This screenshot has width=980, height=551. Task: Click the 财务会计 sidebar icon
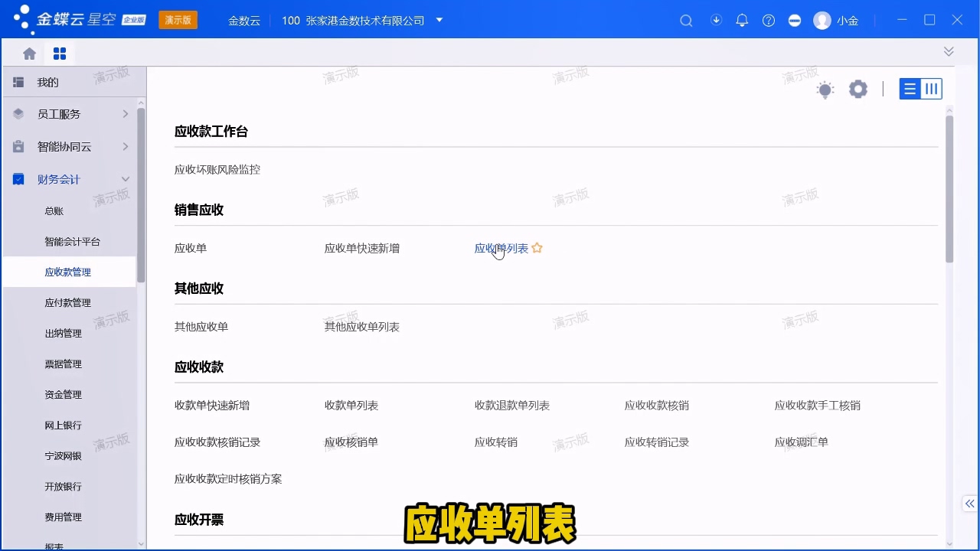pyautogui.click(x=18, y=179)
